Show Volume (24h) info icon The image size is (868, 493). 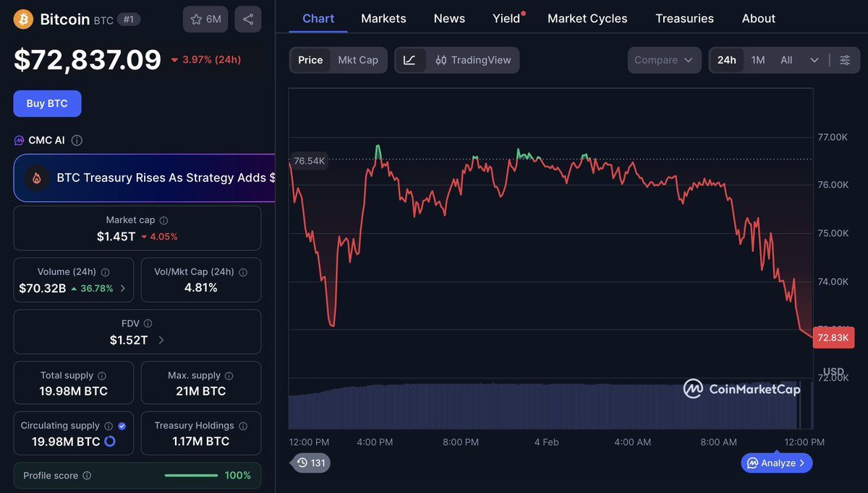(x=105, y=272)
